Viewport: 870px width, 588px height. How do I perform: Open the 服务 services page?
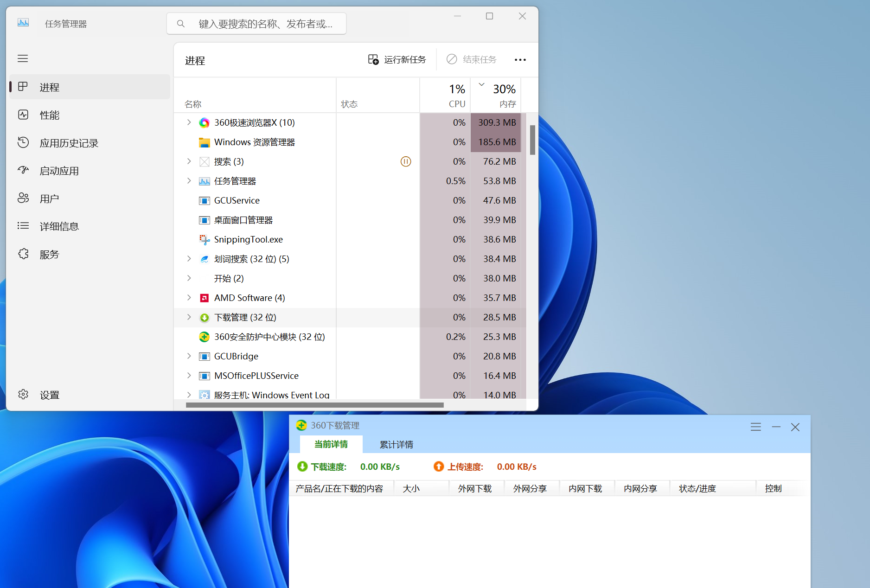49,254
